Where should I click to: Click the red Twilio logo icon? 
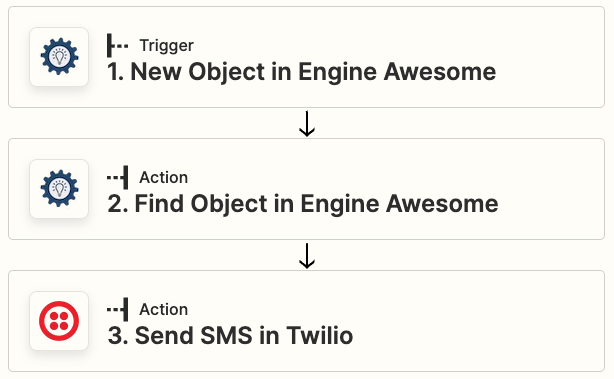click(x=59, y=321)
